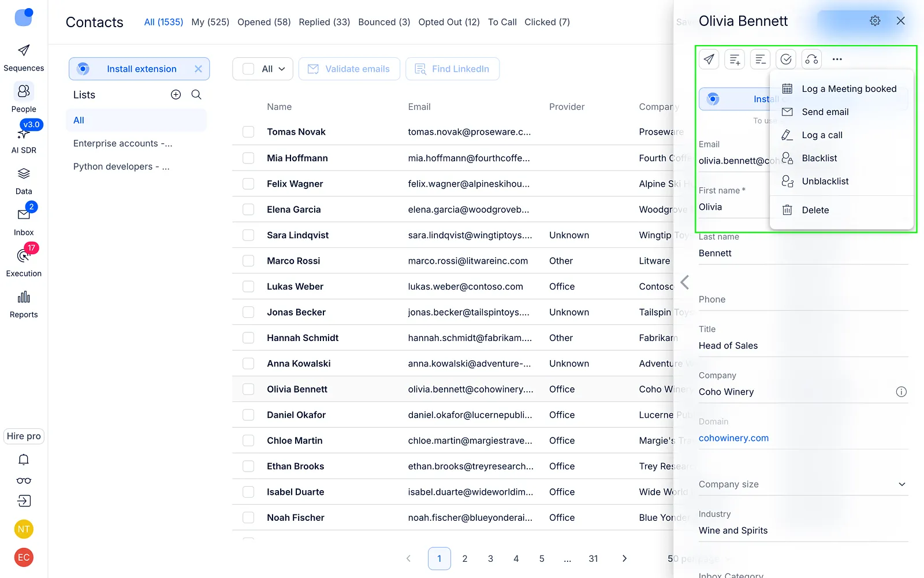Open the Inbox with 2 unread
The width and height of the screenshot is (924, 578).
(x=24, y=222)
